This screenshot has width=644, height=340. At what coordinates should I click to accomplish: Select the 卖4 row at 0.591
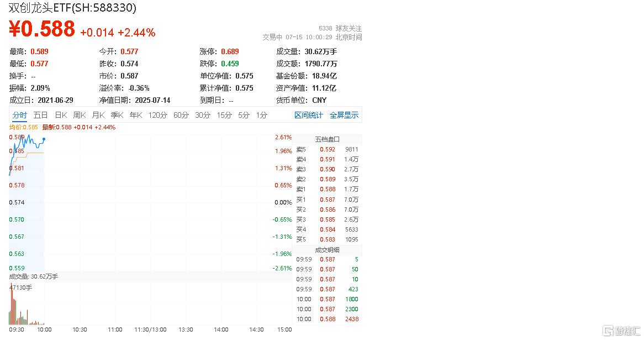328,159
